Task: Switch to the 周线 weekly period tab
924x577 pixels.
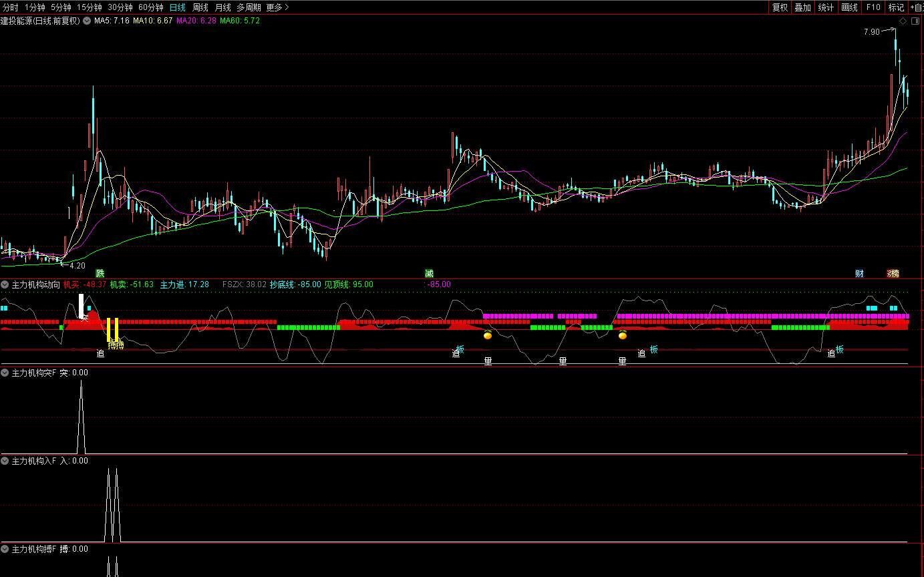Action: click(200, 7)
